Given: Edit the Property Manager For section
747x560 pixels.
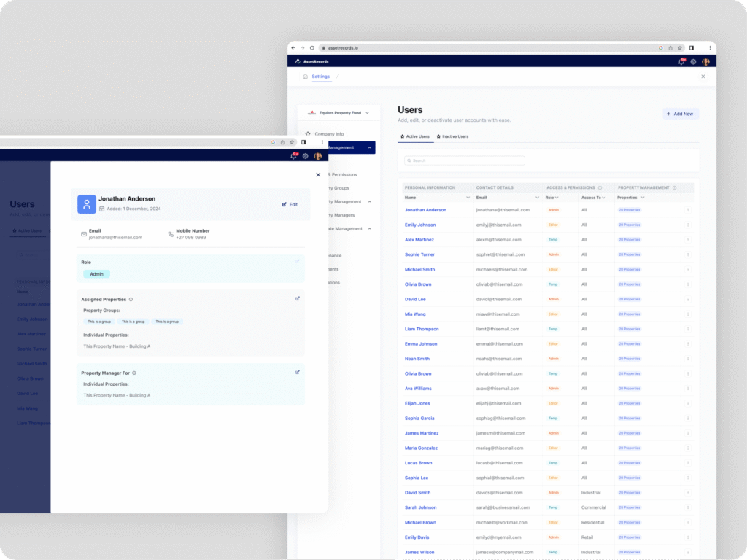Looking at the screenshot, I should coord(297,372).
